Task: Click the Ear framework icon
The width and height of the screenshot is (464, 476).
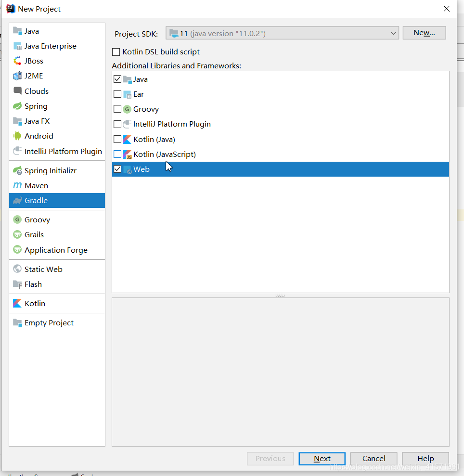Action: point(127,94)
